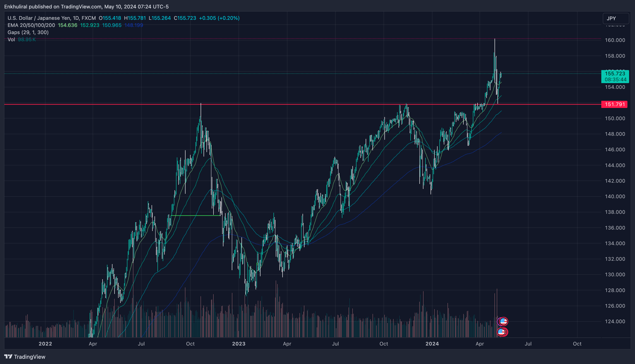
Task: Select the Vol indicator legend
Action: pos(11,40)
